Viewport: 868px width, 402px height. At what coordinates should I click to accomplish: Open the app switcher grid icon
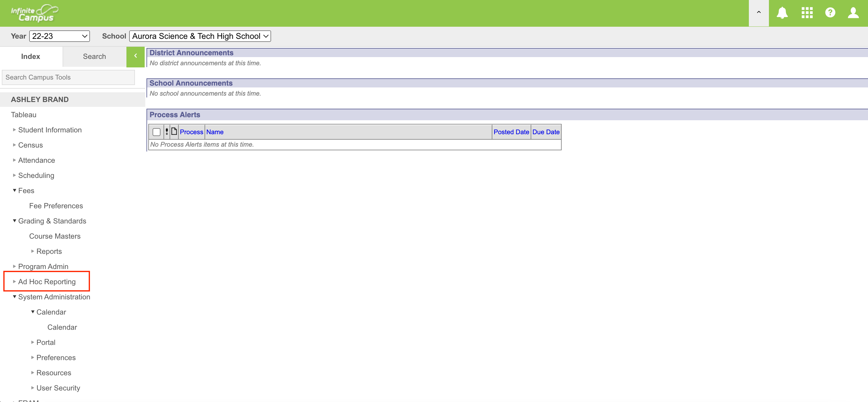[807, 13]
